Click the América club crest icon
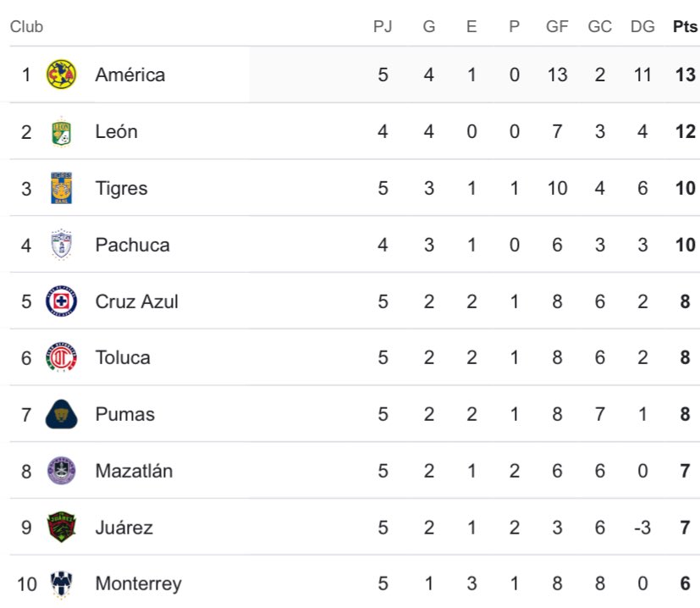 (x=61, y=75)
